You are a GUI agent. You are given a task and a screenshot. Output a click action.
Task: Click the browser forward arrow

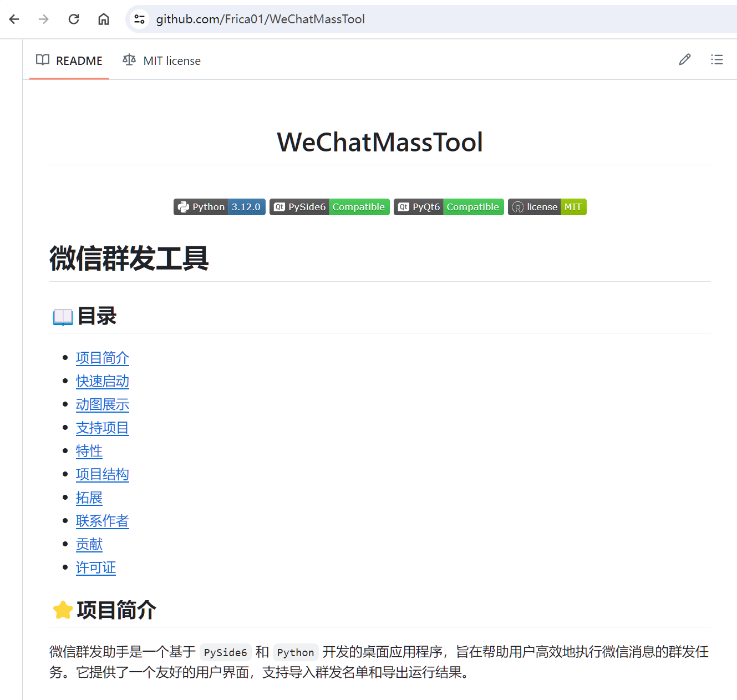click(44, 19)
